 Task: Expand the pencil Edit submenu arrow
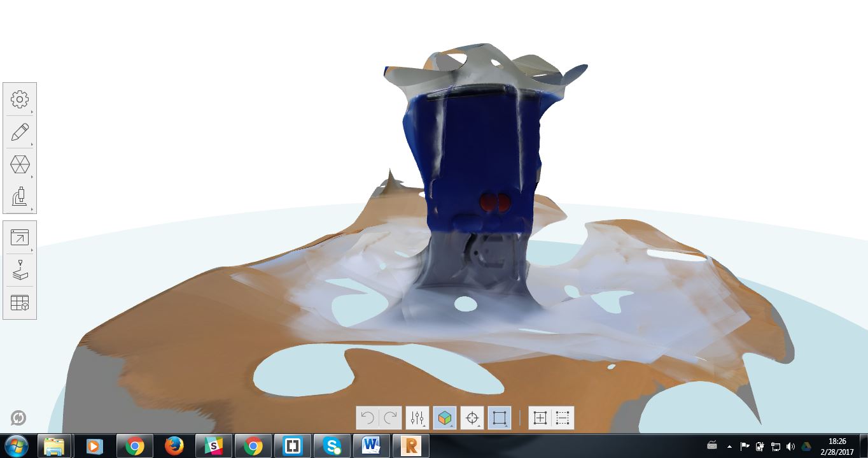point(32,144)
